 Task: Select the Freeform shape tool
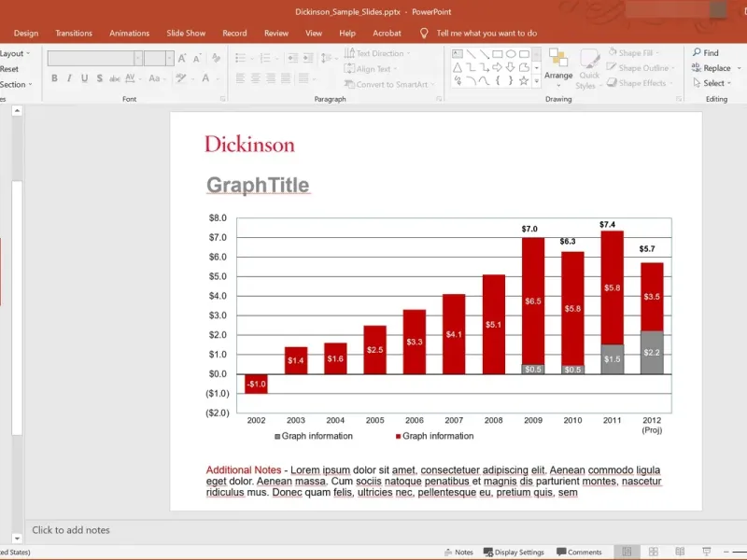(x=524, y=67)
